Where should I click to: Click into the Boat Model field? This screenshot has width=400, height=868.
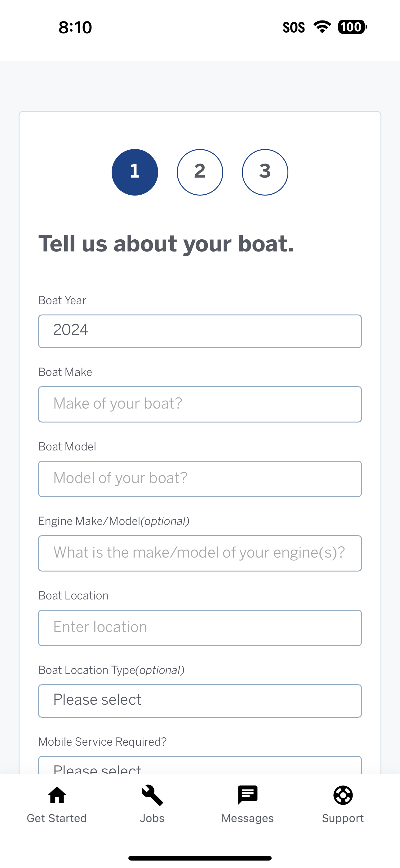click(200, 479)
